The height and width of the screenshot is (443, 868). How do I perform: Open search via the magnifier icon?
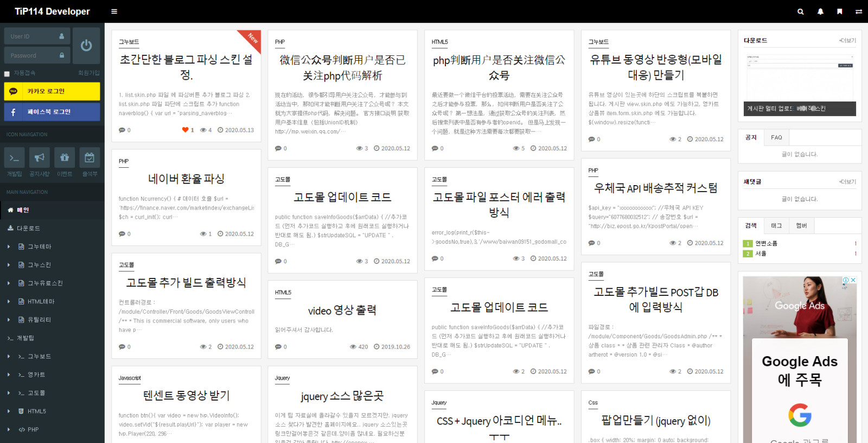point(800,11)
